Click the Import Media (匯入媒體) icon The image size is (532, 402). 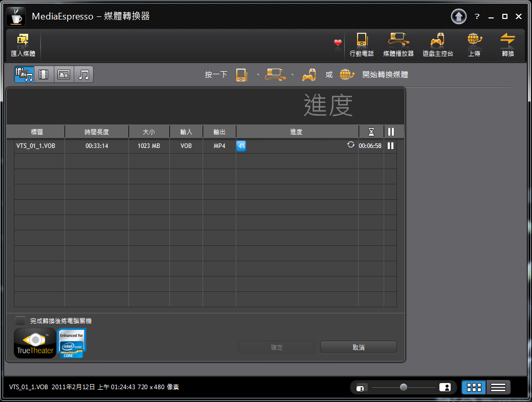click(23, 45)
